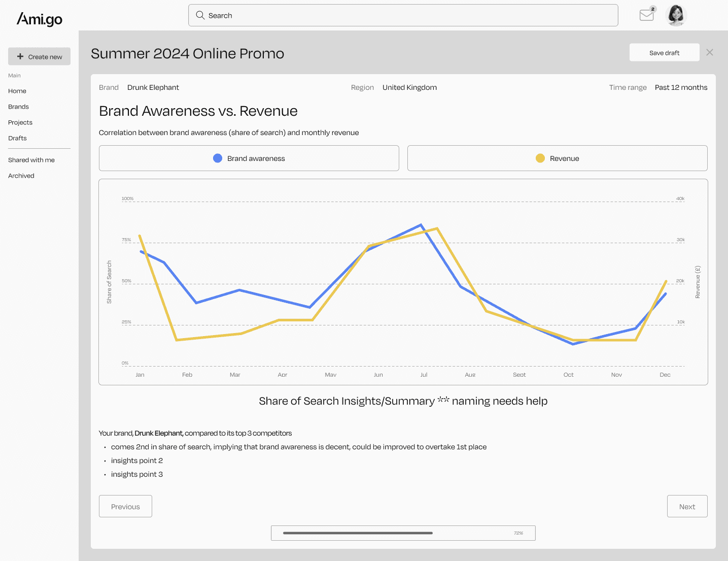Open the Time range Past 12 months selector

681,87
